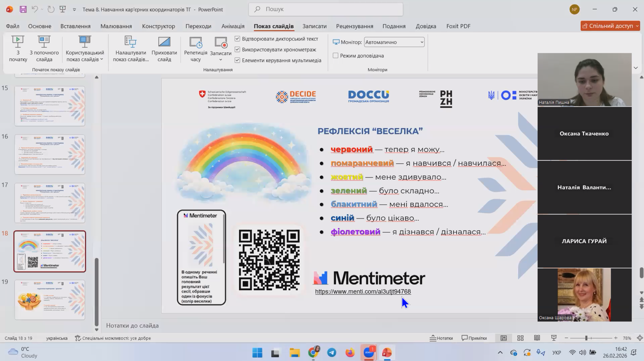Enable Presenter View checkbox

pos(335,55)
